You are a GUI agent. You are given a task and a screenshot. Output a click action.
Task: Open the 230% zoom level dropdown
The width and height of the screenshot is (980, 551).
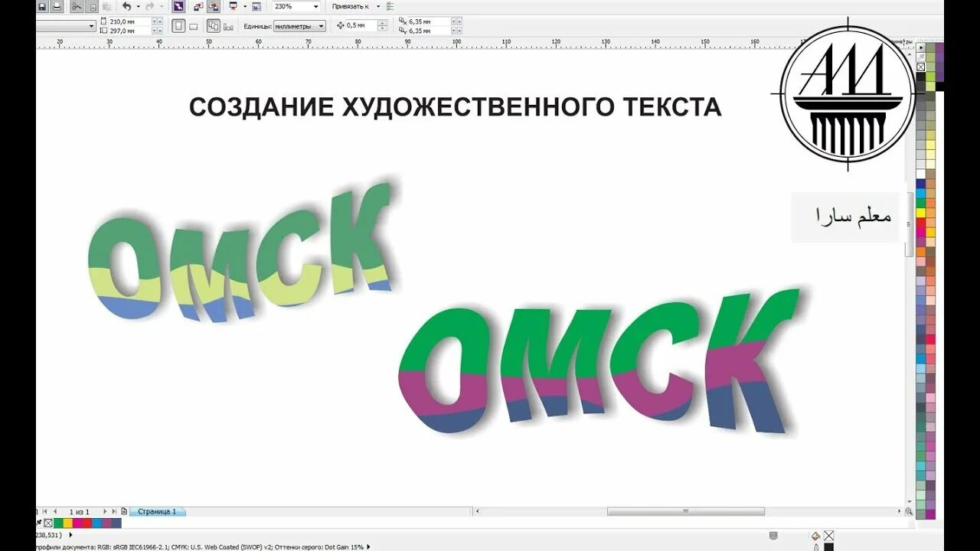(x=315, y=7)
